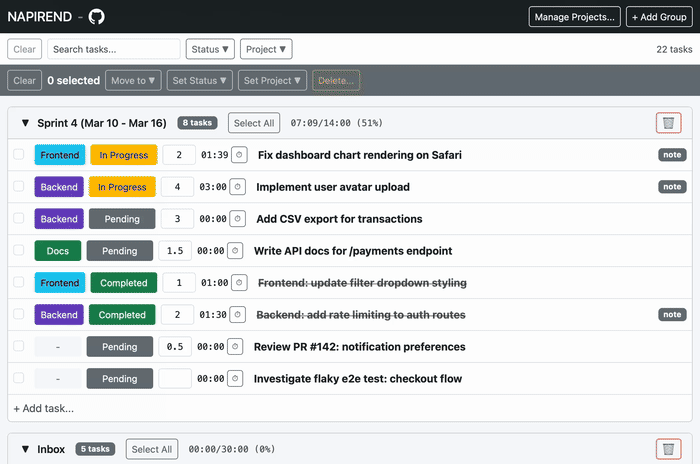
Task: Open the Set Status bulk menu
Action: (201, 81)
